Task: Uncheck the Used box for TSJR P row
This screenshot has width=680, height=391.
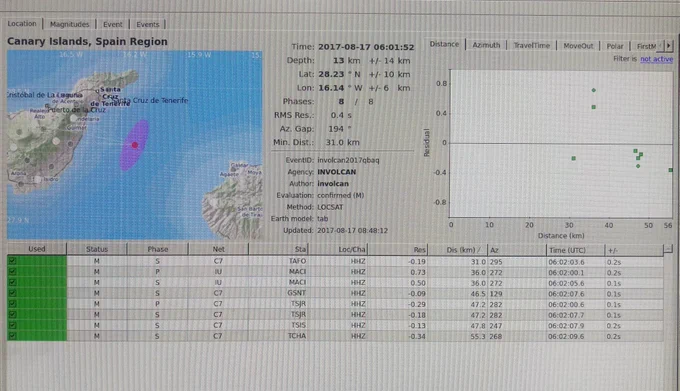Action: (12, 304)
